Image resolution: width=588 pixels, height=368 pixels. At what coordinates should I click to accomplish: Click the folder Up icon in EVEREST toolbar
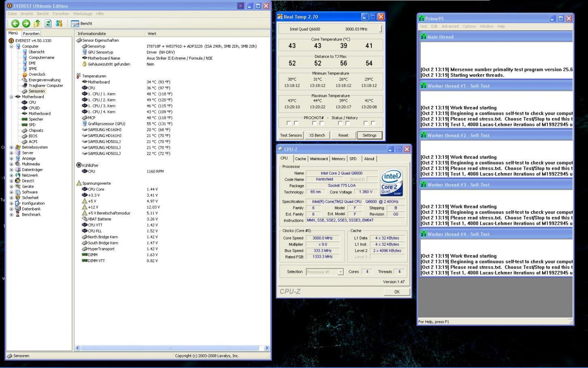[37, 24]
